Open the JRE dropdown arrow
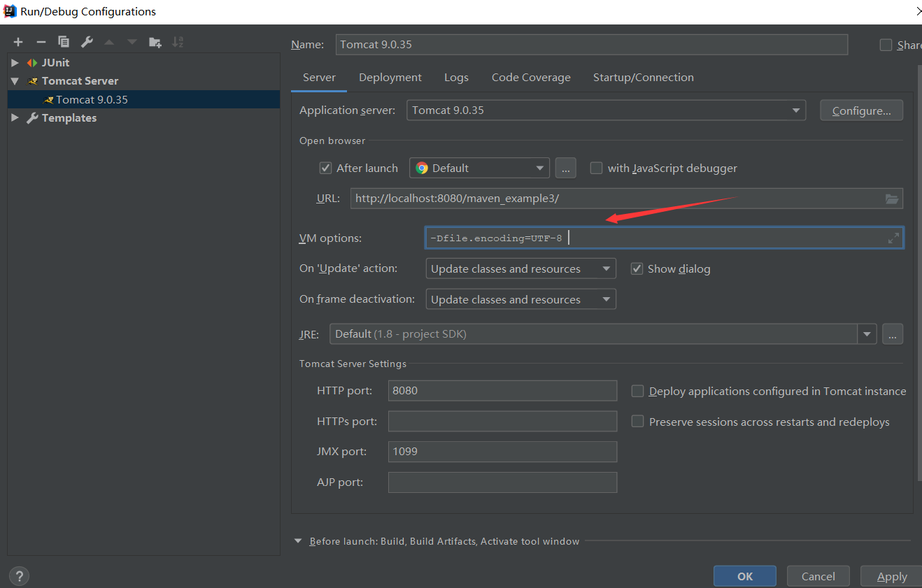 [x=867, y=334]
